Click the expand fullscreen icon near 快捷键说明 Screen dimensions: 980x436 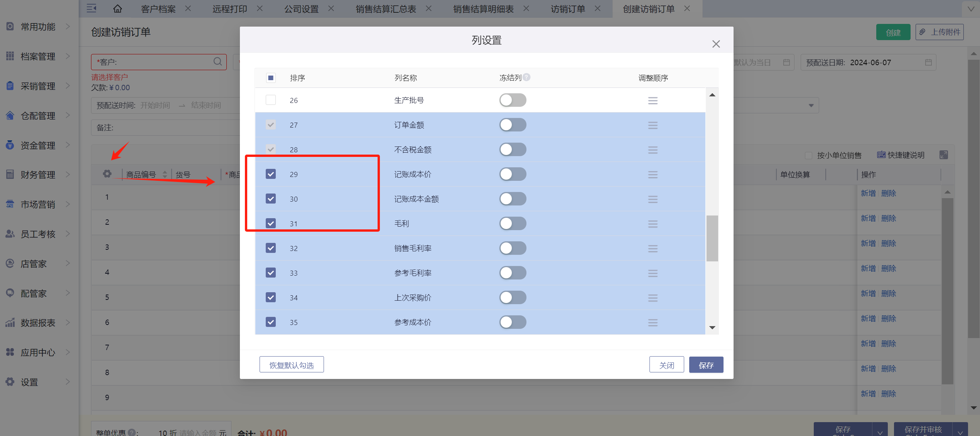943,155
